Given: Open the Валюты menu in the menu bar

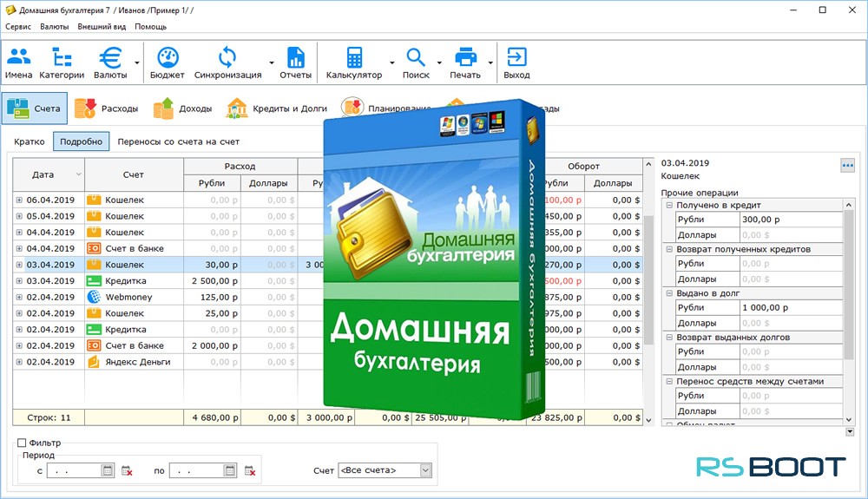Looking at the screenshot, I should tap(54, 27).
